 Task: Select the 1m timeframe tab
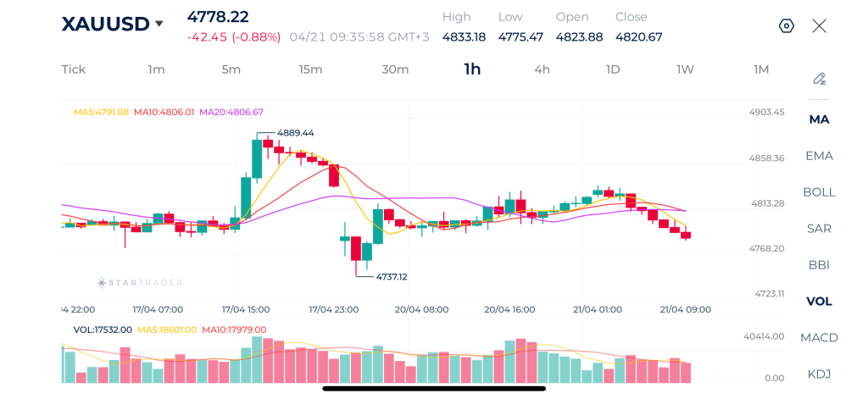click(156, 69)
